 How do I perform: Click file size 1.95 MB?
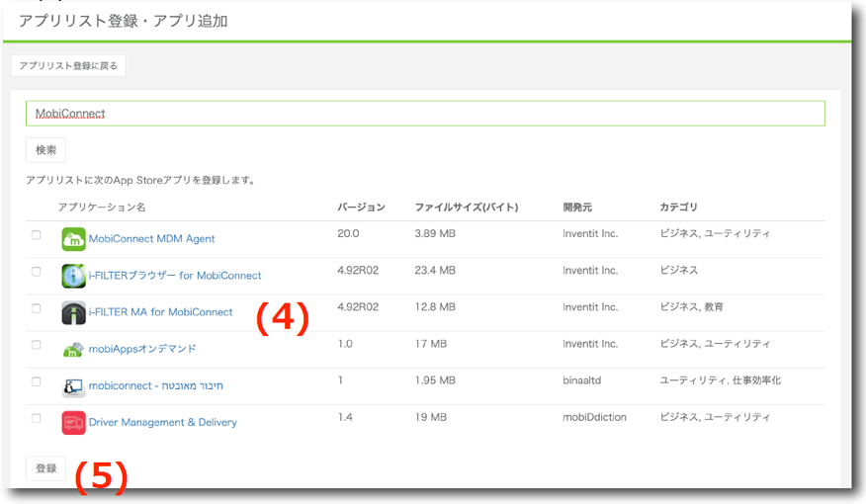(435, 380)
